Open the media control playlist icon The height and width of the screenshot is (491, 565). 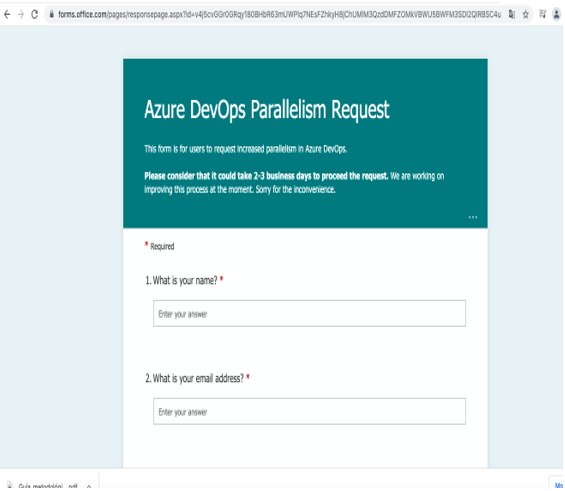[542, 14]
